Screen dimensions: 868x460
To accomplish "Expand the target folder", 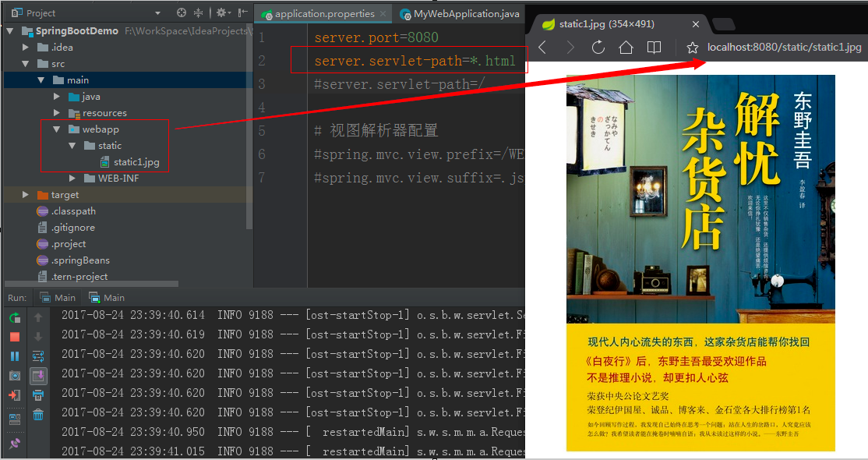I will 26,195.
